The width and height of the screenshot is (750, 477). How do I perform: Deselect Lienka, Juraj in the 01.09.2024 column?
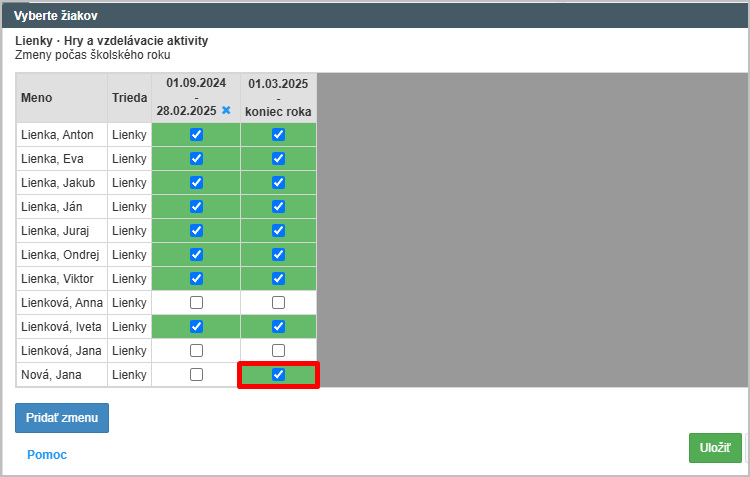[196, 231]
